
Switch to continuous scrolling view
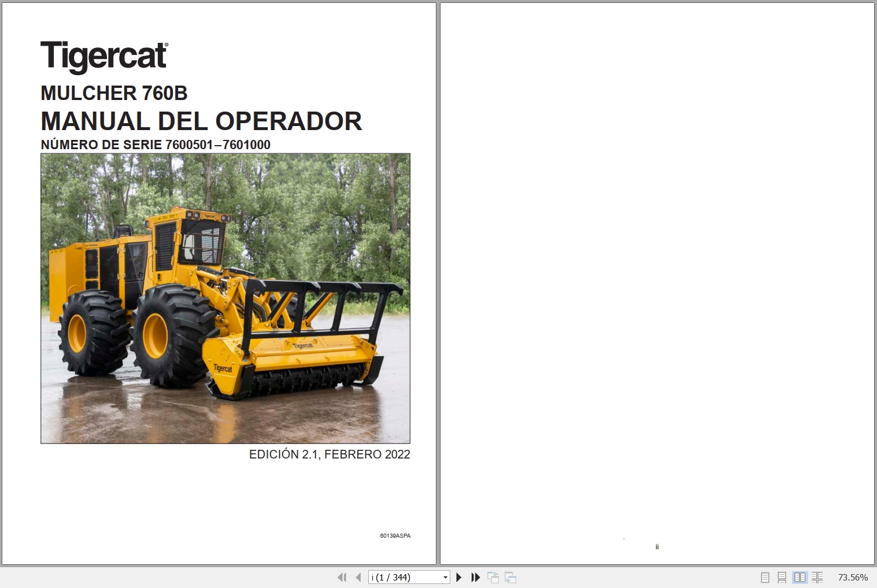(x=782, y=577)
